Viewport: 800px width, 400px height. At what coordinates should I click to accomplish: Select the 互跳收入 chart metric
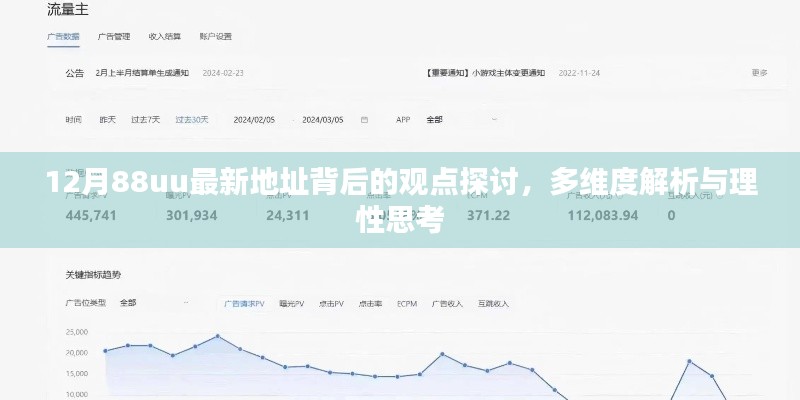pos(493,304)
